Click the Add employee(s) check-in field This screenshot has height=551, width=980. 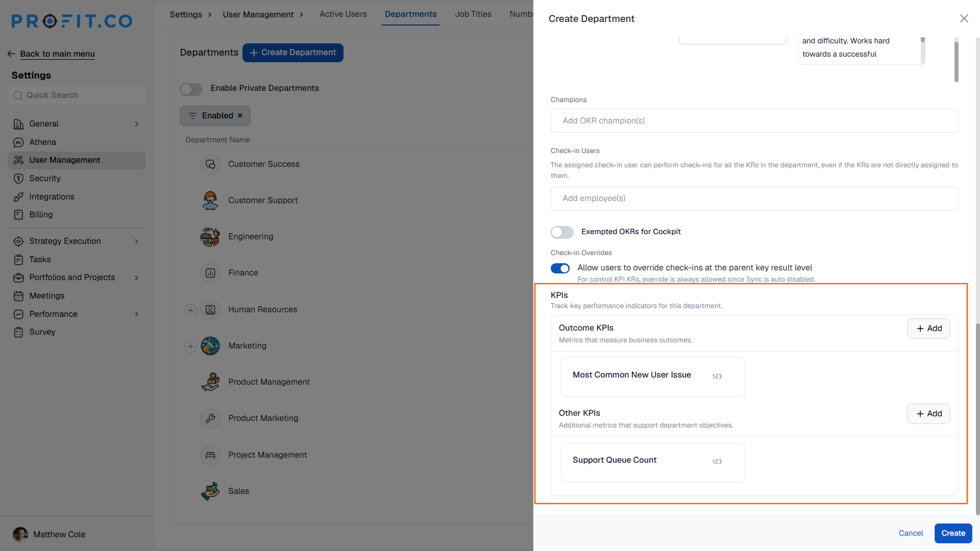[754, 198]
